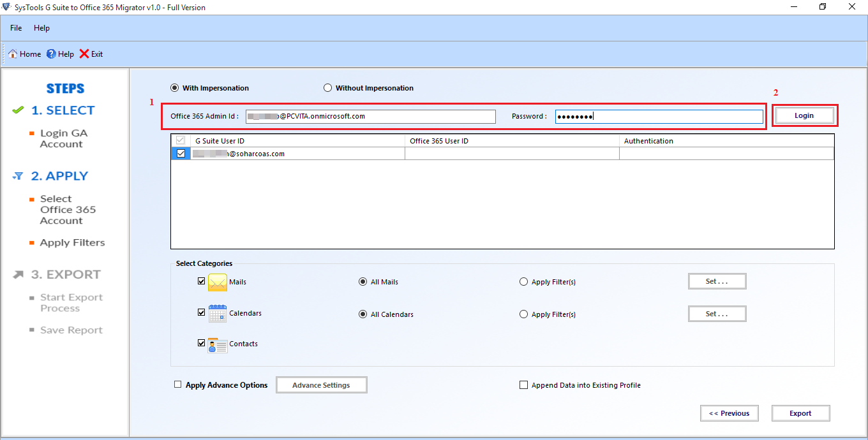The width and height of the screenshot is (868, 440).
Task: Click the Help toolbar button with question mark
Action: pos(60,54)
